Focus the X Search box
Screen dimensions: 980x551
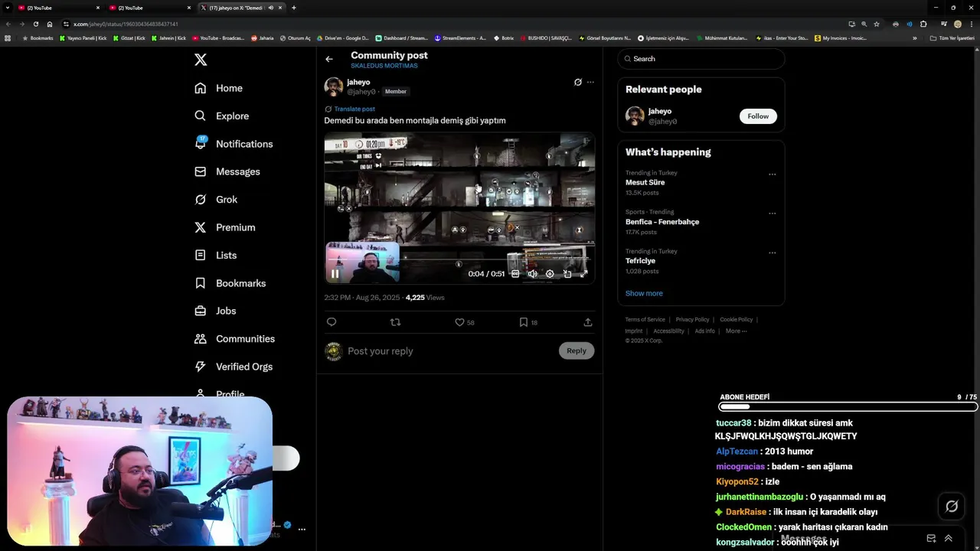[x=701, y=59]
